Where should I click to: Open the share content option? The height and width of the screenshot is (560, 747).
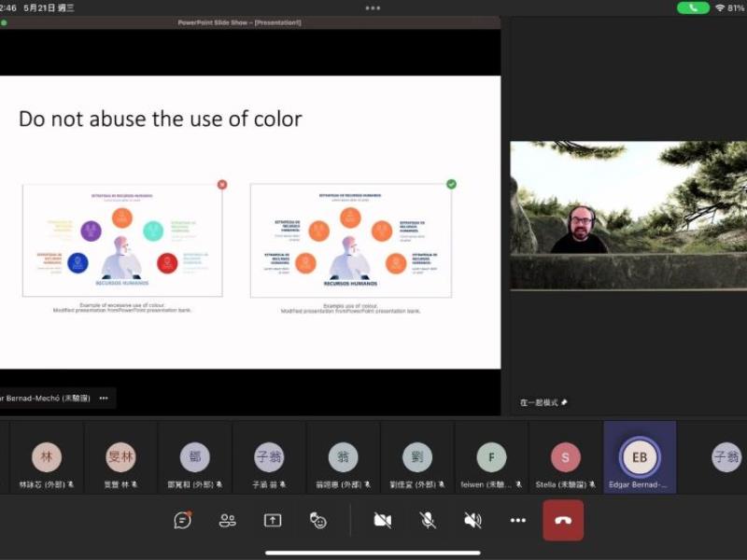click(273, 521)
